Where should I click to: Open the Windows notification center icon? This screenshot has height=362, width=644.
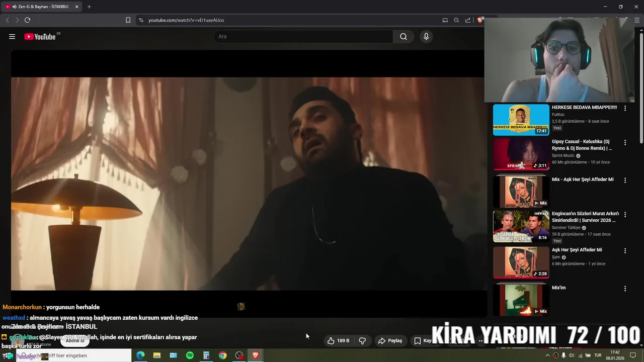coord(633,355)
